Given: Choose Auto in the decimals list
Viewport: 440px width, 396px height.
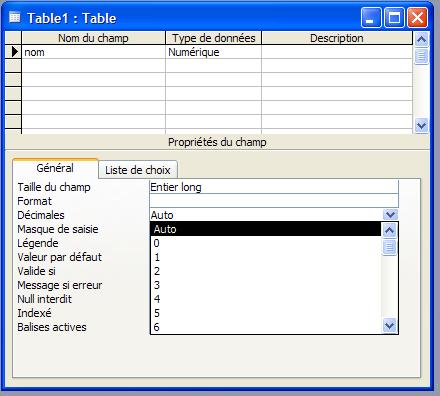Looking at the screenshot, I should tap(266, 229).
